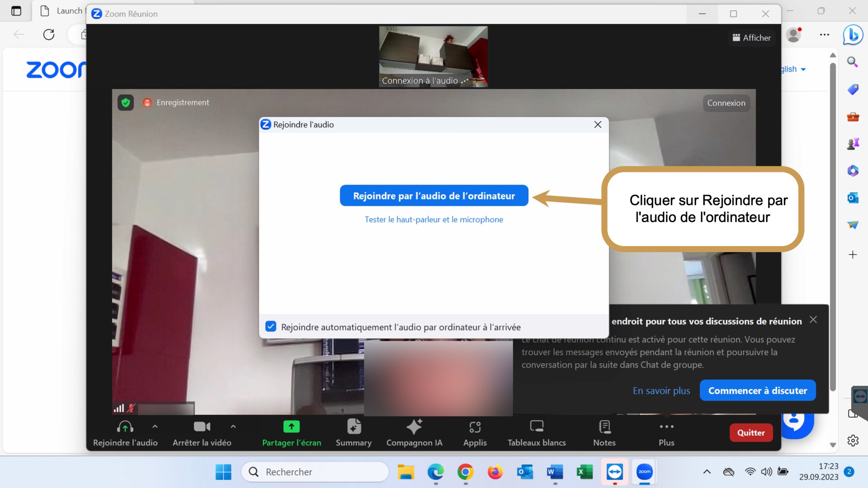Click the page scrollbar up arrow

tap(833, 55)
